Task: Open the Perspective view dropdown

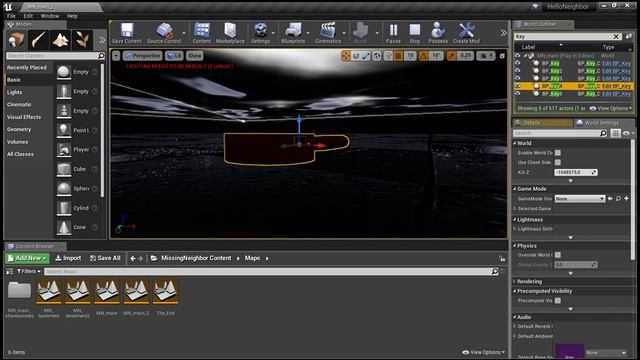Action: coord(142,56)
